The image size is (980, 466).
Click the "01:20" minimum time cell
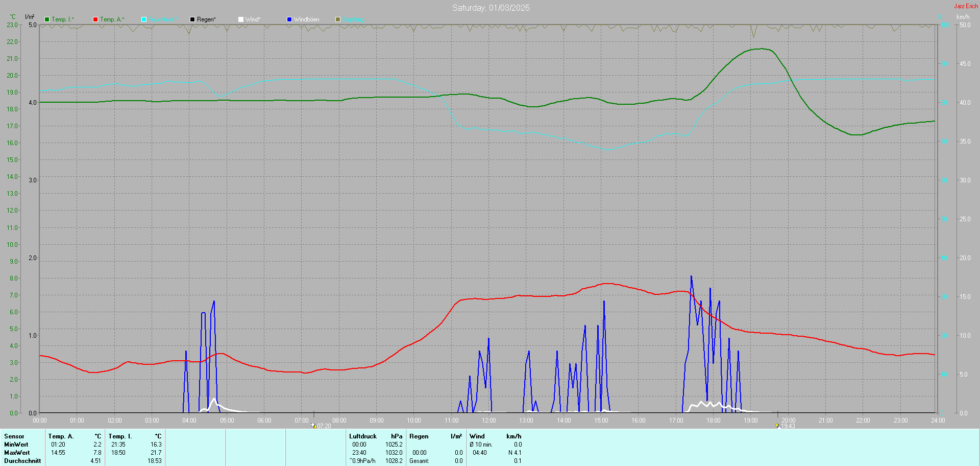click(x=58, y=445)
